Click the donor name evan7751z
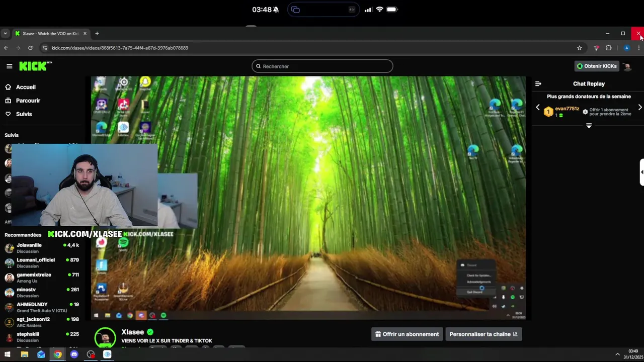The width and height of the screenshot is (644, 362). [567, 109]
